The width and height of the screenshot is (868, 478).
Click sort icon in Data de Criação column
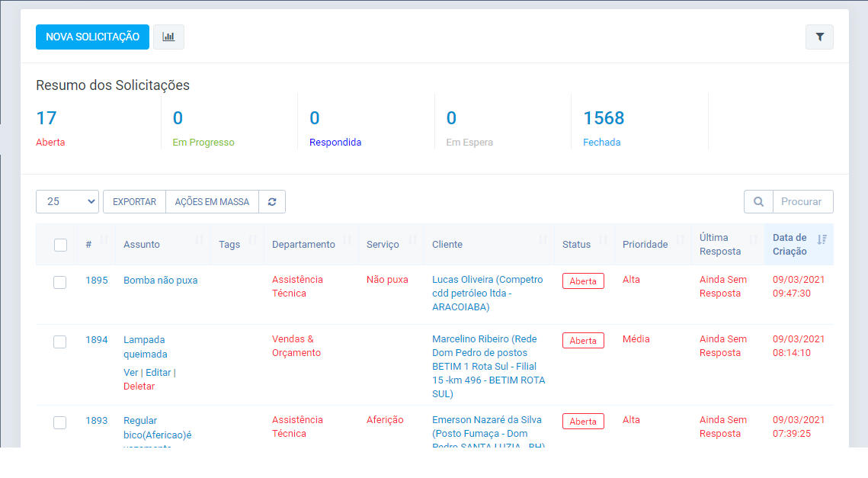(822, 239)
